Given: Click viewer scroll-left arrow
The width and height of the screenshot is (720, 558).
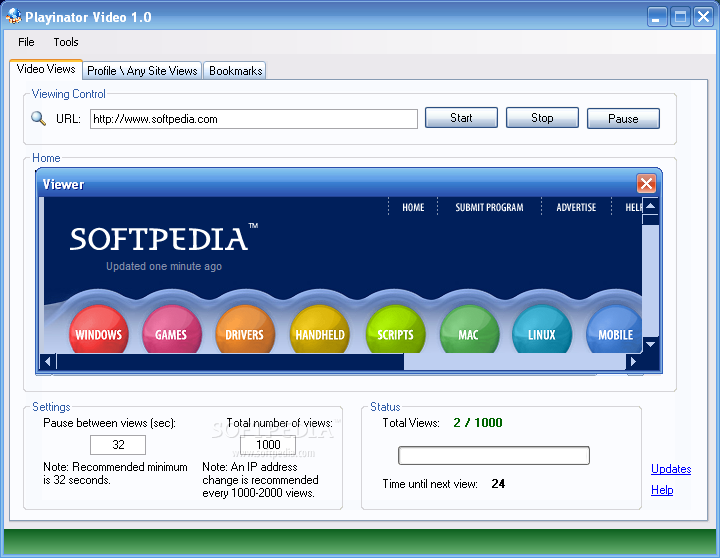Looking at the screenshot, I should (48, 361).
